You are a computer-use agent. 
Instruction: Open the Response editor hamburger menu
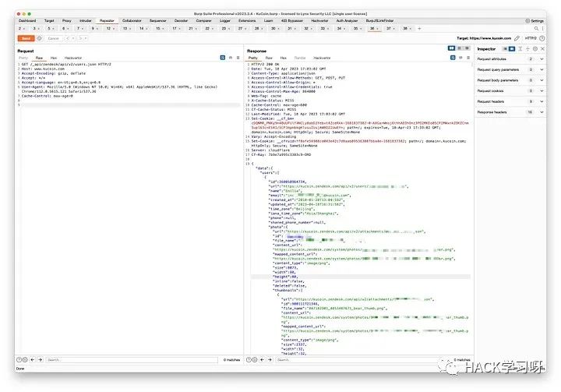(468, 57)
